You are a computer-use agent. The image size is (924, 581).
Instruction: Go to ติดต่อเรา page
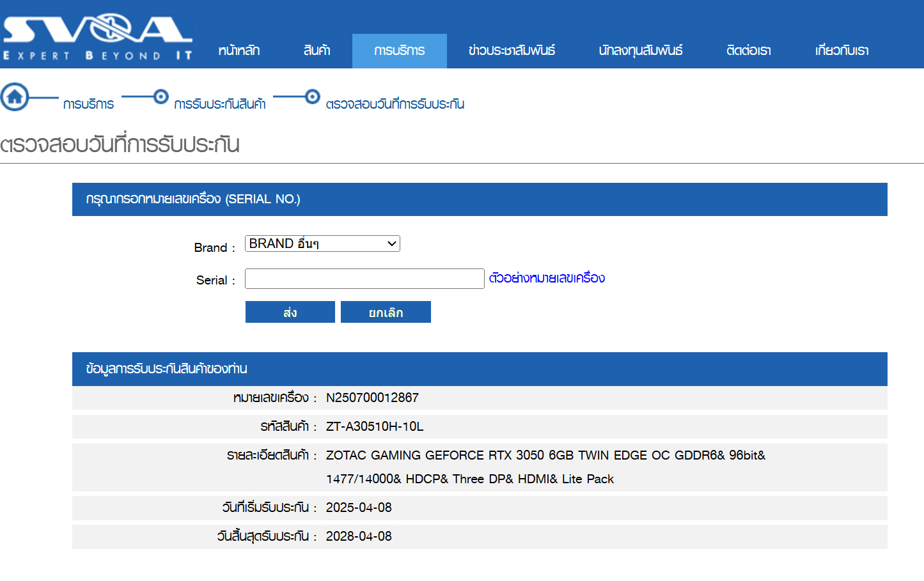pos(749,50)
